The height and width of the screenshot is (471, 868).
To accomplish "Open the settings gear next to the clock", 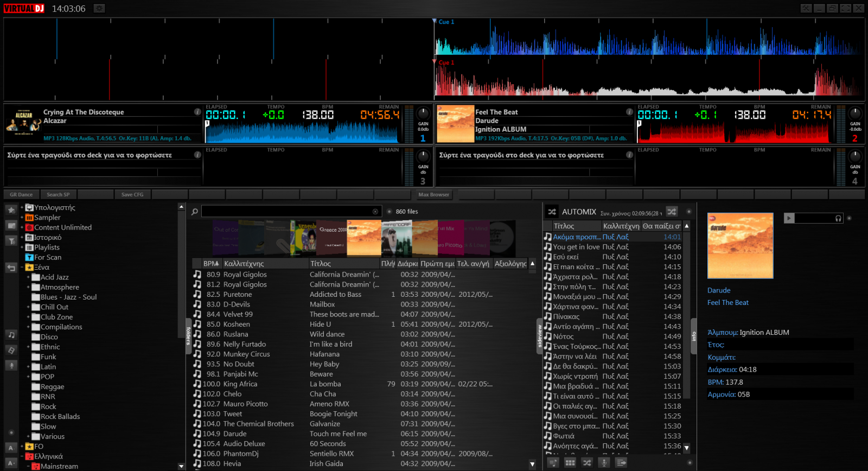I will pos(99,8).
